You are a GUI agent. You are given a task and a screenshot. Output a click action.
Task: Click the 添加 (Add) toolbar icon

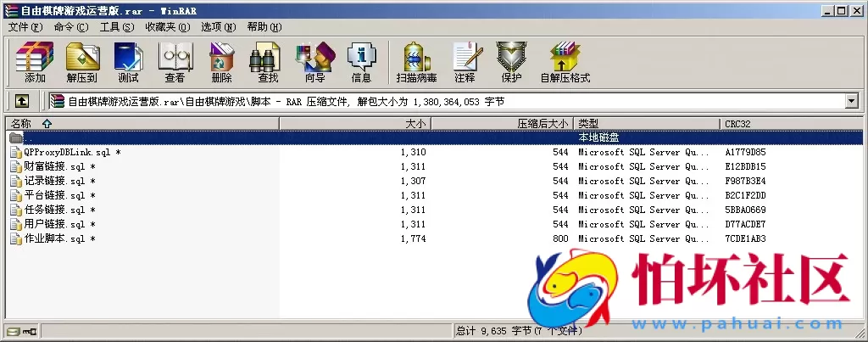tap(35, 62)
